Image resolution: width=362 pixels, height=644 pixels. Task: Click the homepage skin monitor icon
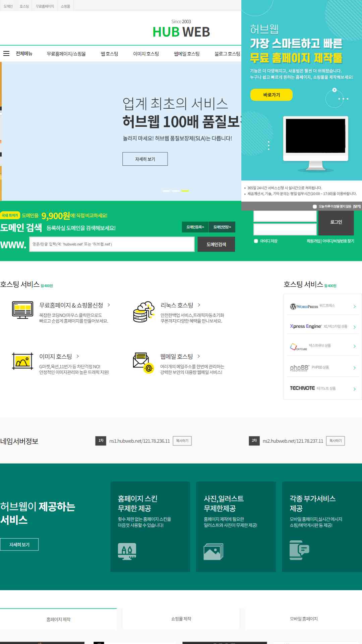point(127,551)
